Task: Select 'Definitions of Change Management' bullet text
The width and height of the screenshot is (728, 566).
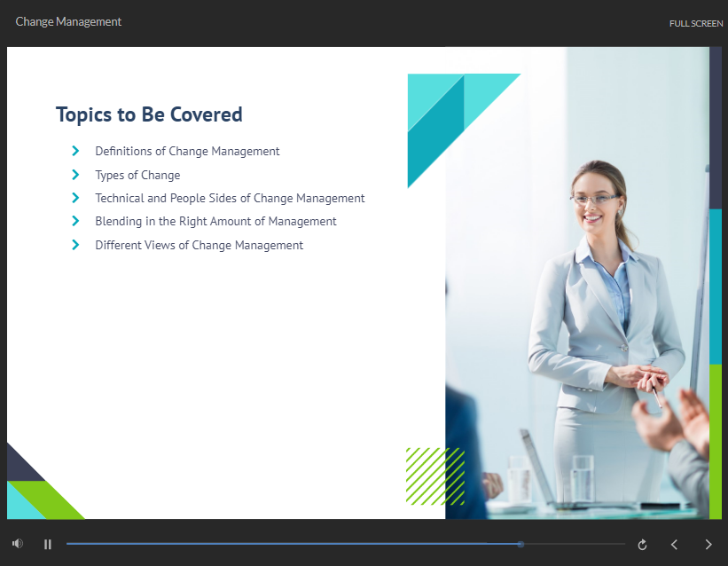Action: (x=187, y=151)
